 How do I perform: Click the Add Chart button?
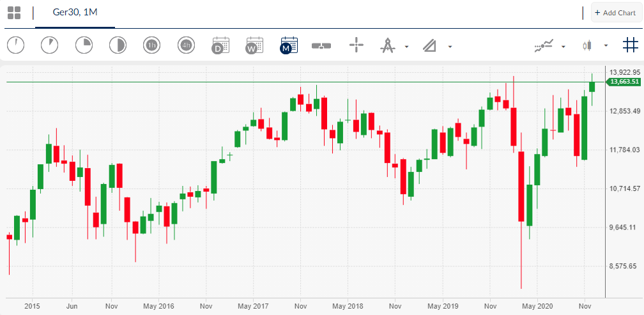(x=616, y=13)
